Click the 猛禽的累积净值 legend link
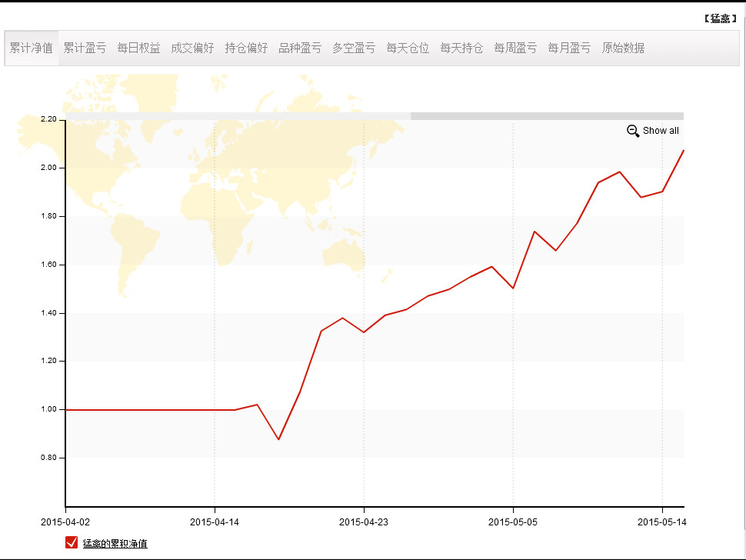The image size is (746, 560). (x=115, y=543)
